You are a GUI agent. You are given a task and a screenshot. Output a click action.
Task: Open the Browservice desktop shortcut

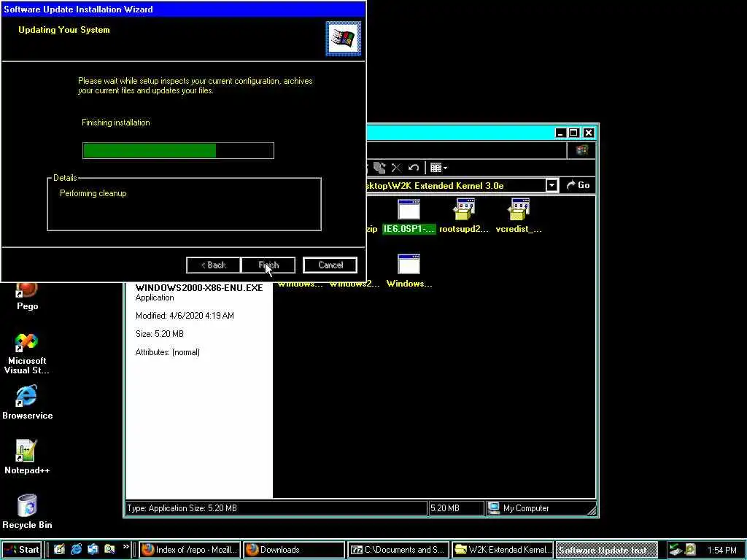pos(27,403)
